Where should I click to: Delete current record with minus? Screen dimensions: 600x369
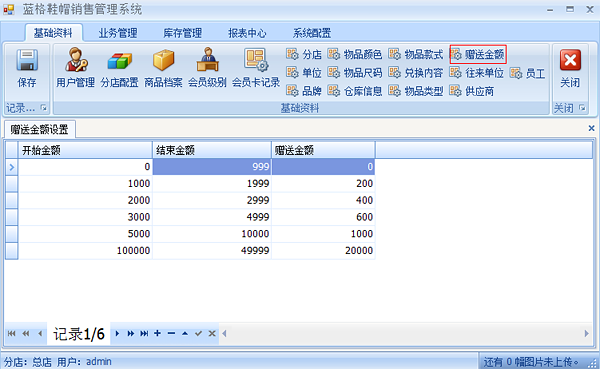(x=171, y=333)
